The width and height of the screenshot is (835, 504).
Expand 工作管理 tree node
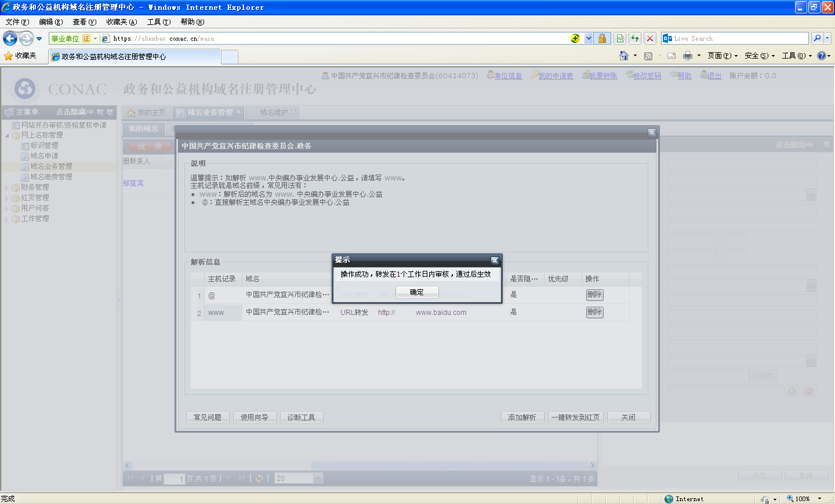coord(7,219)
